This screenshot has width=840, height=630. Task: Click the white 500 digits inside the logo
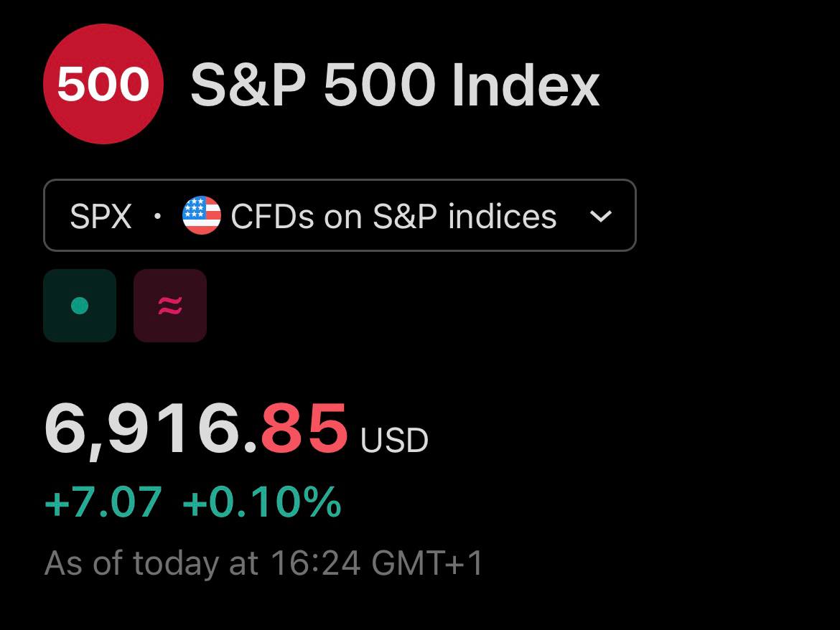(103, 85)
